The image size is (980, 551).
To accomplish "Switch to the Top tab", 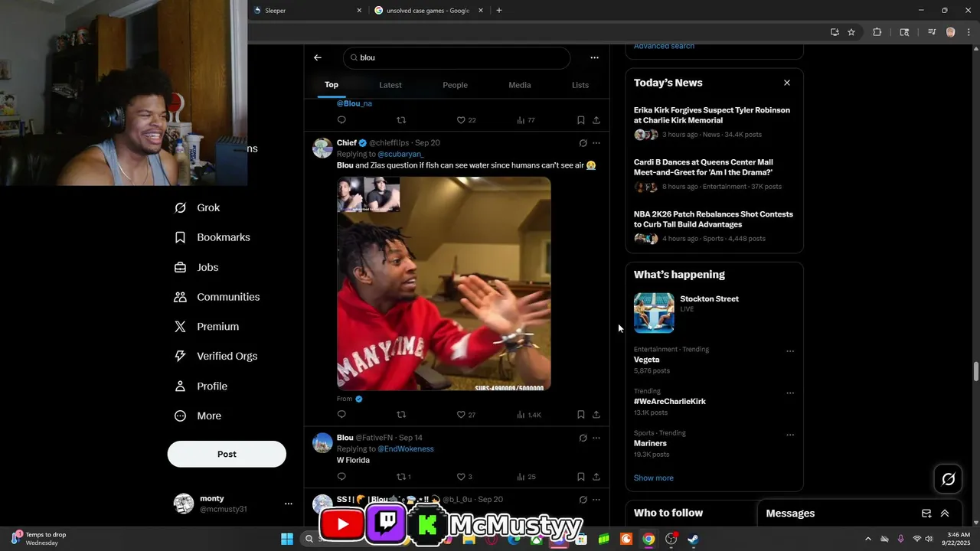I will (332, 85).
